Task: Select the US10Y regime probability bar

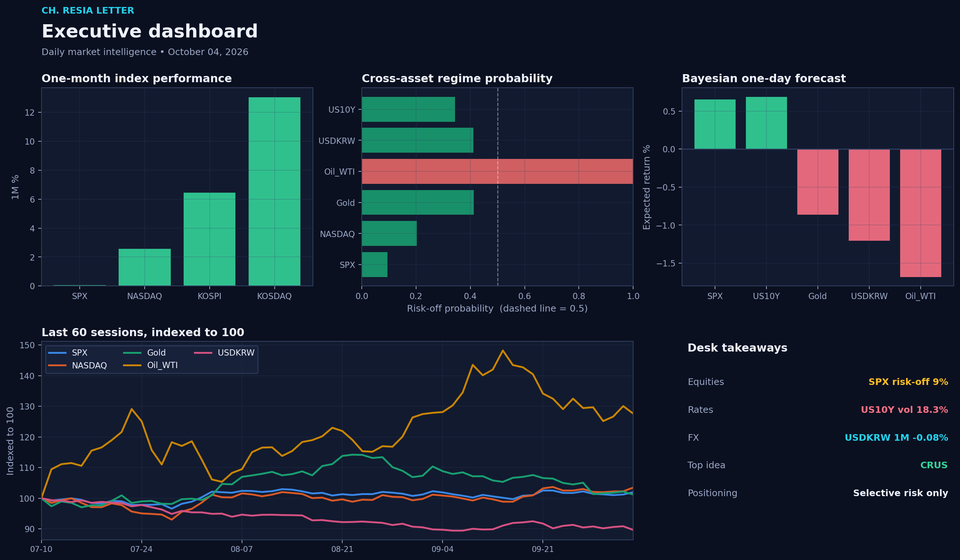Action: point(408,110)
